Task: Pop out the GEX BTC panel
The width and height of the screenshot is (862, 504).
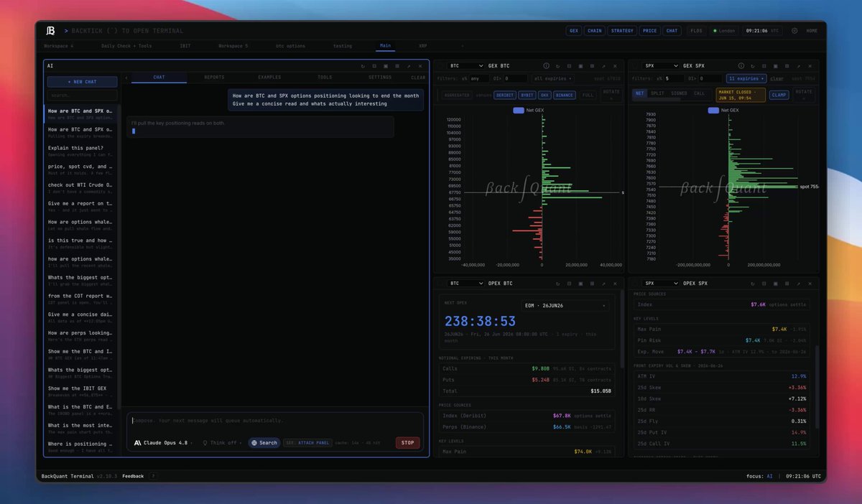Action: click(x=604, y=65)
